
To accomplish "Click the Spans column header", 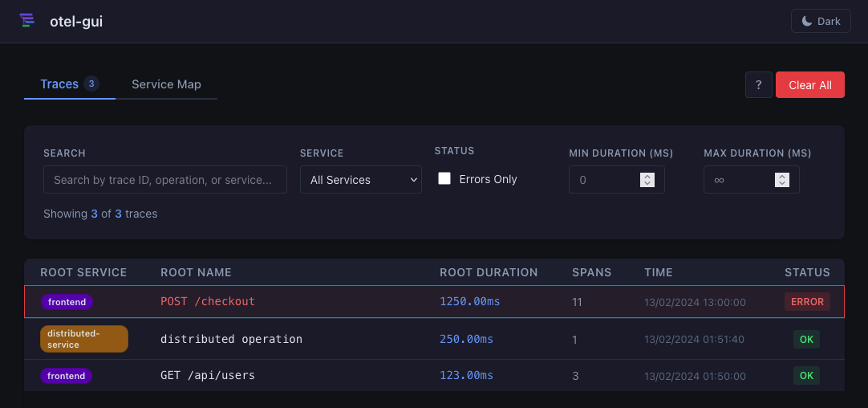I will (592, 272).
